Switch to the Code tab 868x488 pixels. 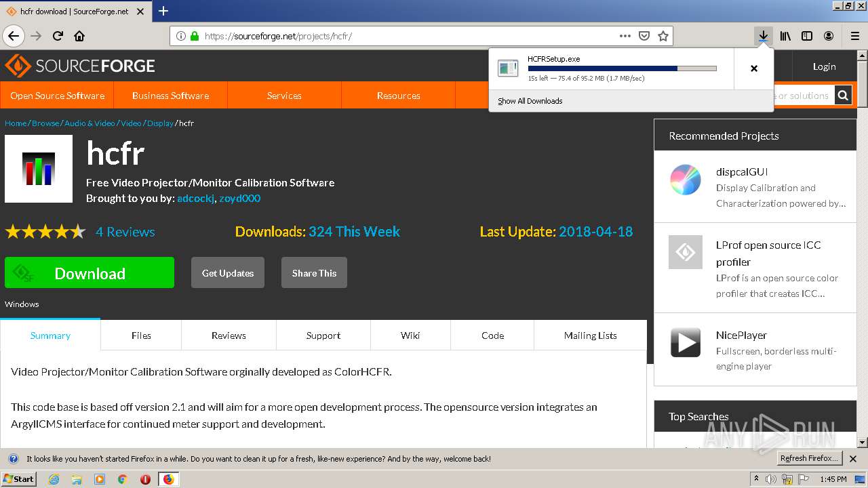point(492,335)
